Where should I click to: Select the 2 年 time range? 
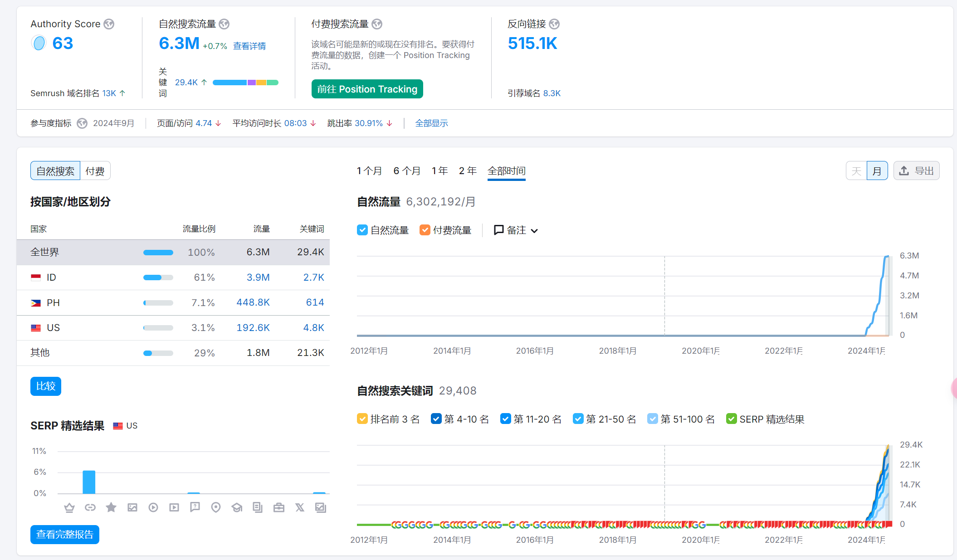468,171
